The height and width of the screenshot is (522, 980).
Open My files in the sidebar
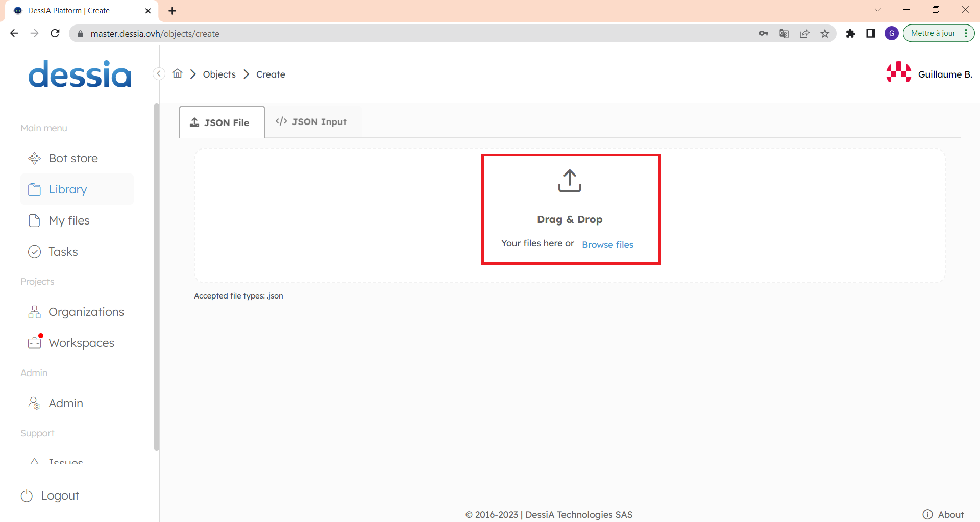click(77, 220)
